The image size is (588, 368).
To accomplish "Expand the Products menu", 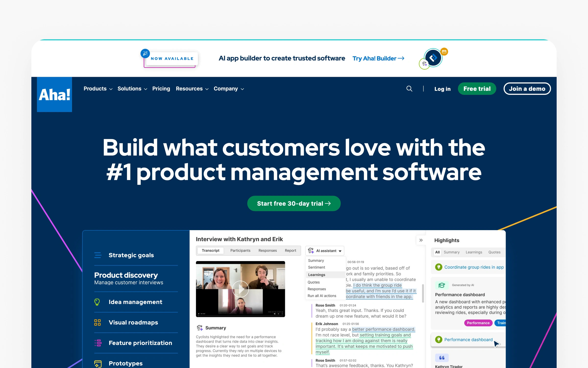I will pos(98,89).
